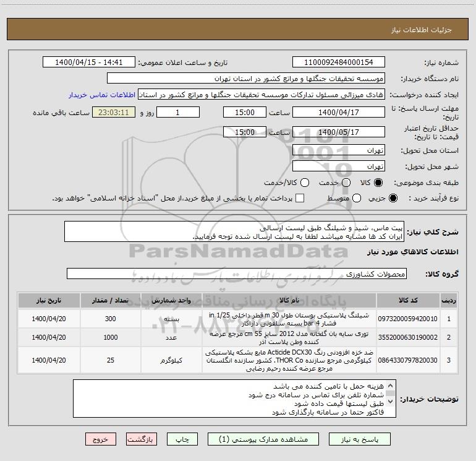Click the چاپ print button
Viewport: 476px width, 461px height.
click(182, 439)
